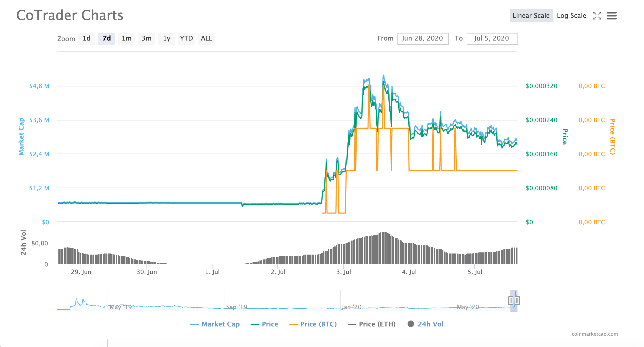This screenshot has width=644, height=347.
Task: Toggle the 24h Vol legend circle
Action: coord(411,324)
